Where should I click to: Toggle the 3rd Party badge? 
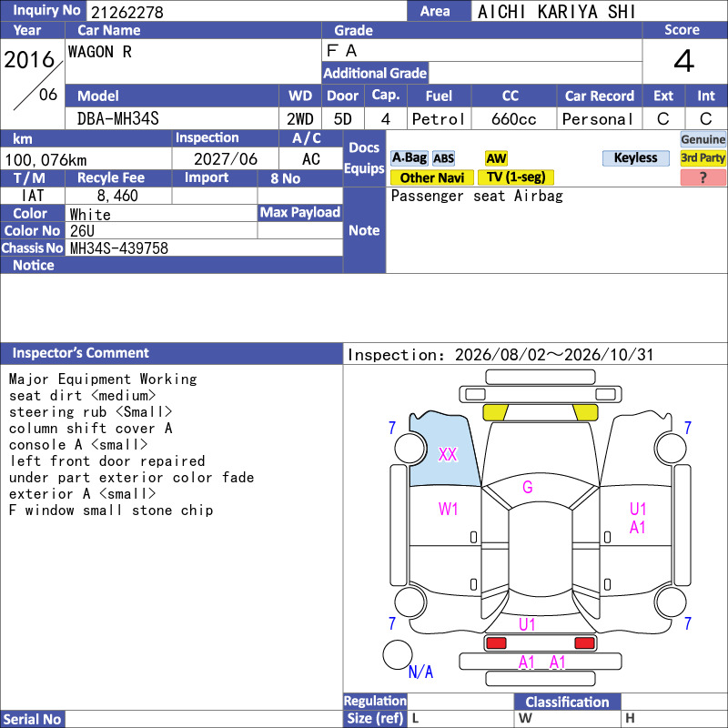tap(703, 157)
